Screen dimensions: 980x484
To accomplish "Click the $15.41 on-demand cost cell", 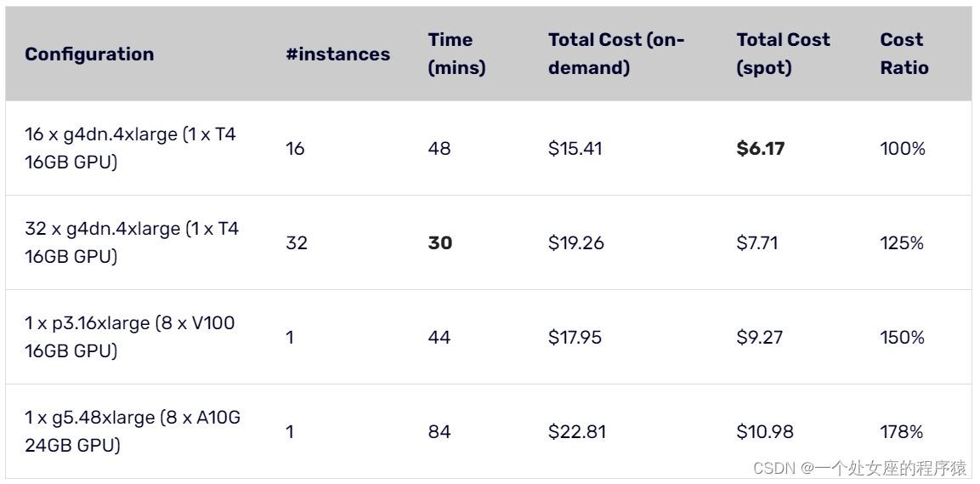I will point(575,148).
